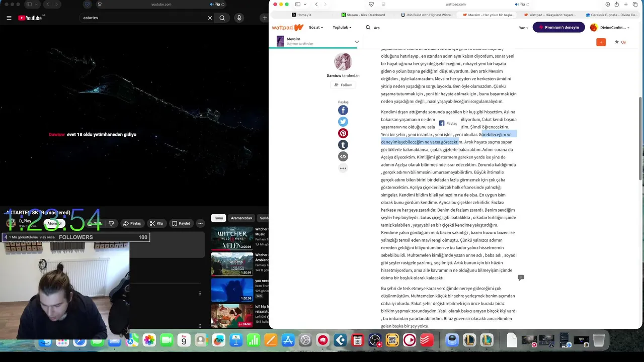
Task: Save the video with the Kaydet button
Action: tap(181, 223)
